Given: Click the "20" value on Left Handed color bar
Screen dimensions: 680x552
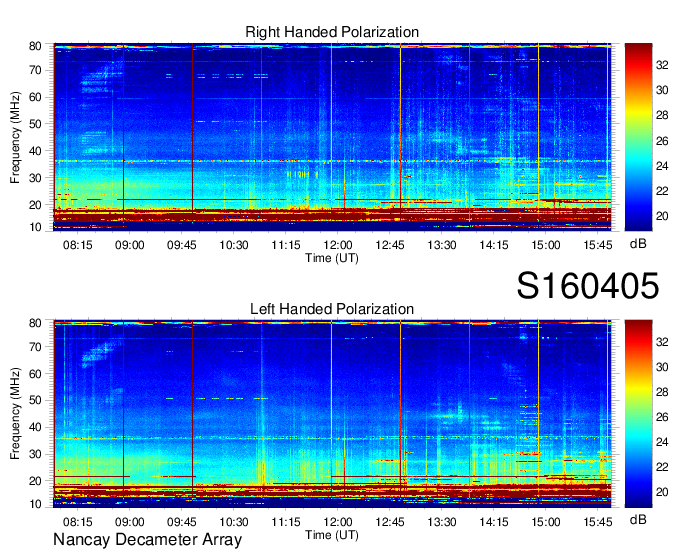Looking at the screenshot, I should click(x=662, y=492).
